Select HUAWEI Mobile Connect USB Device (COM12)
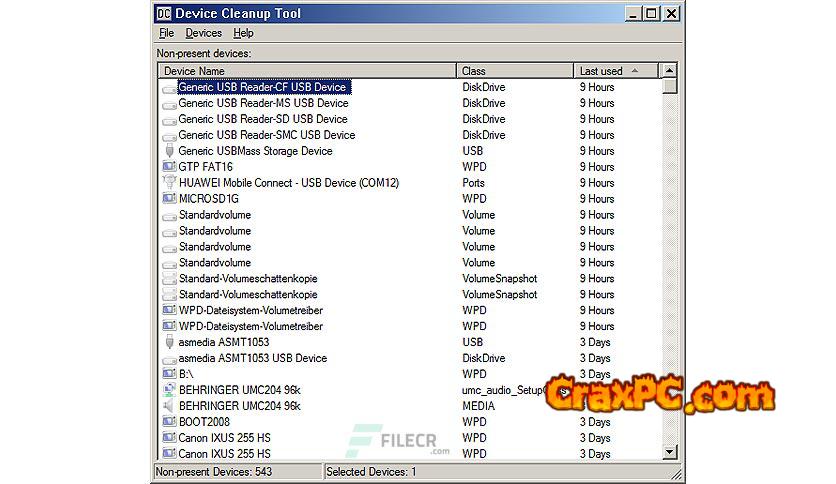 tap(289, 183)
